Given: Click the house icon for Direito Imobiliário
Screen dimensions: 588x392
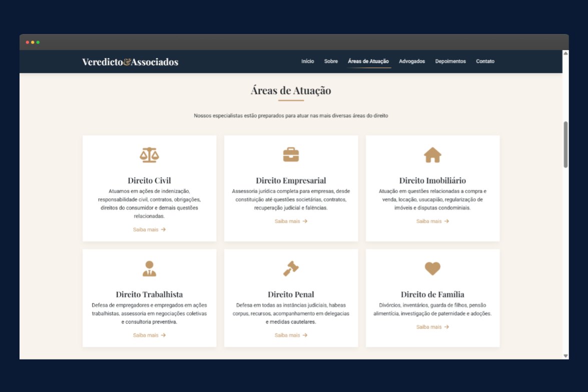Looking at the screenshot, I should tap(432, 155).
